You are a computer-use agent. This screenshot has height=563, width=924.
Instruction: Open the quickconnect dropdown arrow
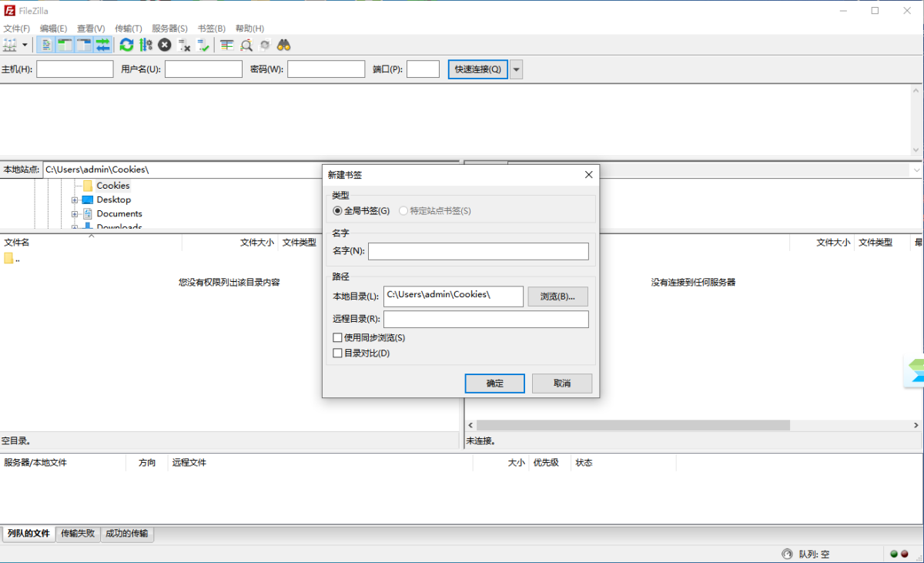(x=516, y=69)
